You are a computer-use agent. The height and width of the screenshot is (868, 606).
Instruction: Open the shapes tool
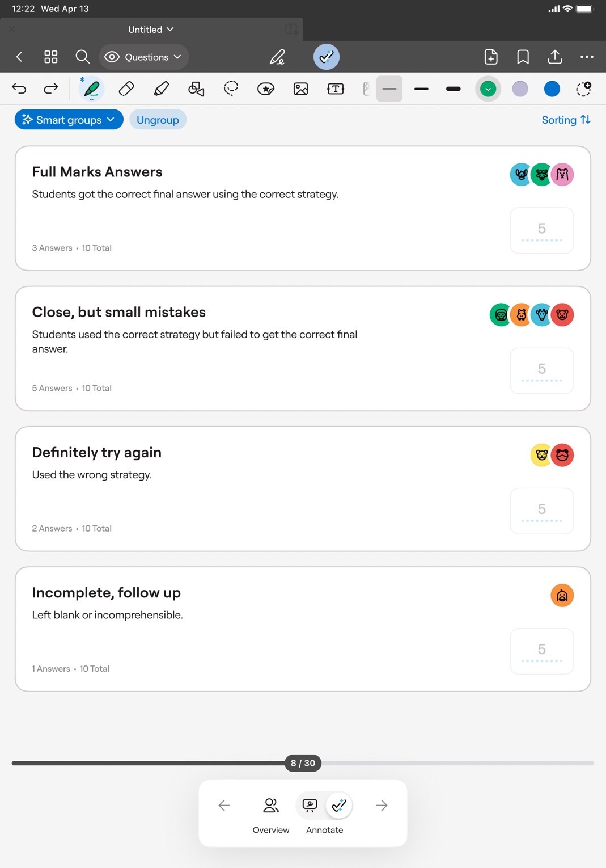coord(196,89)
